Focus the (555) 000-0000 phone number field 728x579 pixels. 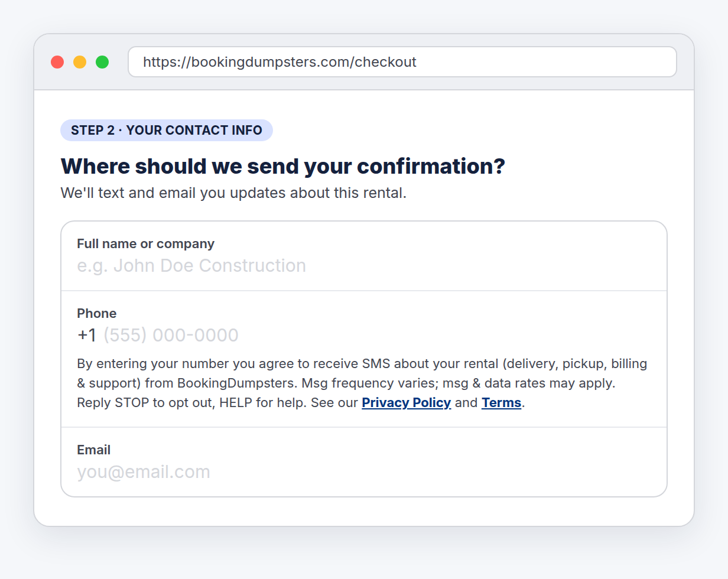[377, 335]
